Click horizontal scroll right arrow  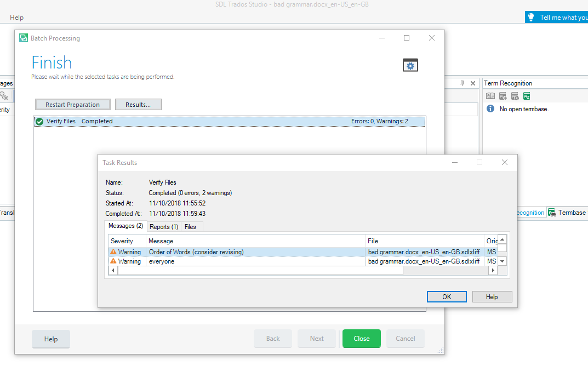(x=493, y=271)
